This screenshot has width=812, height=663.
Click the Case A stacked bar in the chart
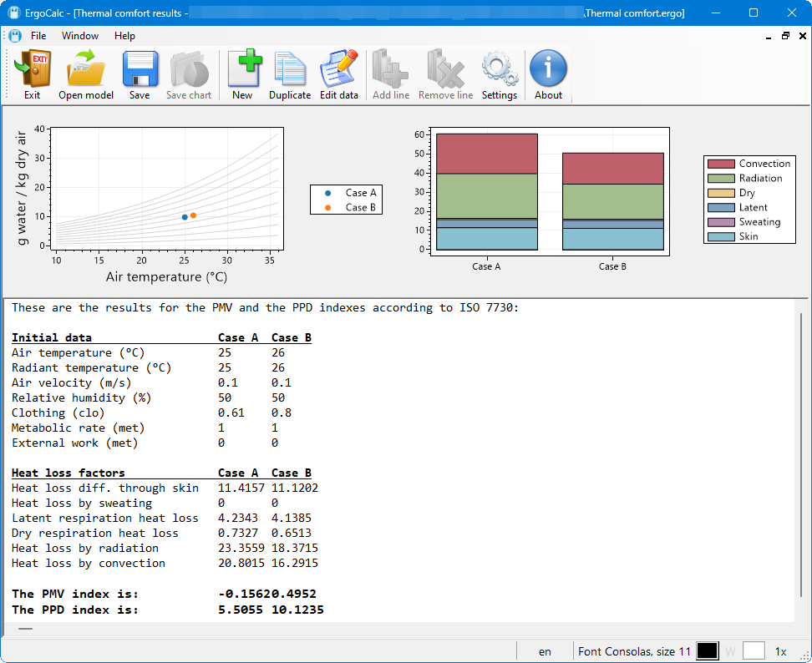click(x=486, y=192)
